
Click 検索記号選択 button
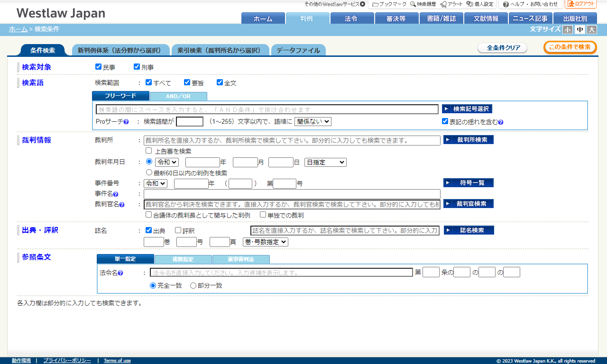click(x=467, y=109)
